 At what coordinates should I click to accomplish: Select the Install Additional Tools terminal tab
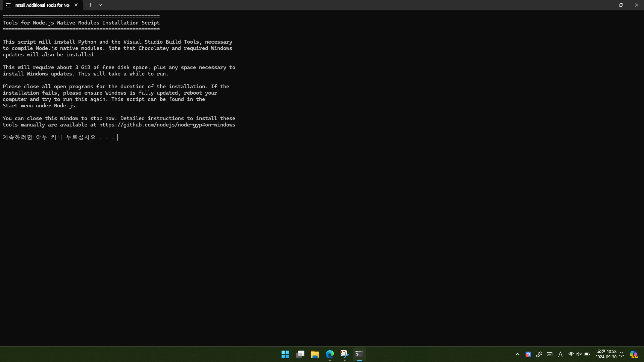click(x=42, y=5)
